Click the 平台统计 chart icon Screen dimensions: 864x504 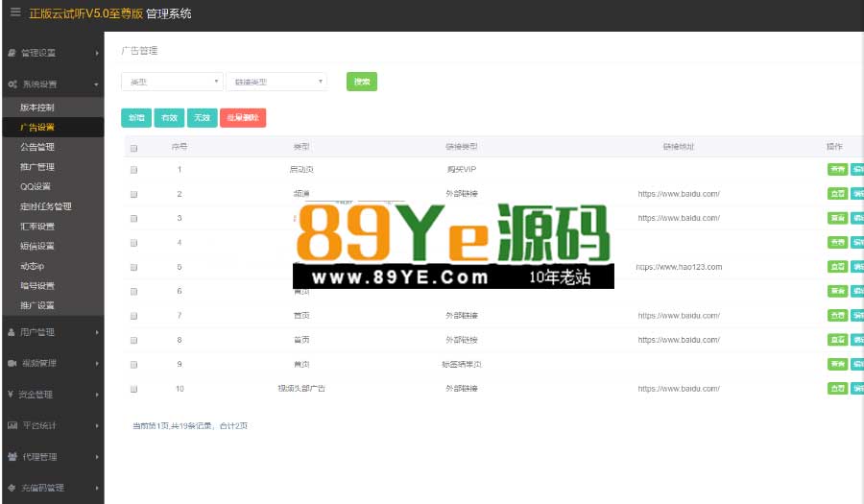tap(12, 425)
